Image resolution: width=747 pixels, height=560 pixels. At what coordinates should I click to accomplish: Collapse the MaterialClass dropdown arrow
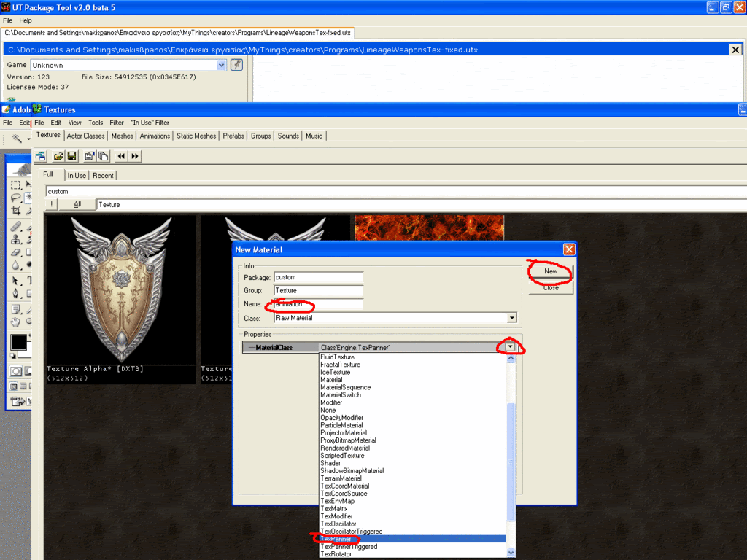[x=510, y=348]
